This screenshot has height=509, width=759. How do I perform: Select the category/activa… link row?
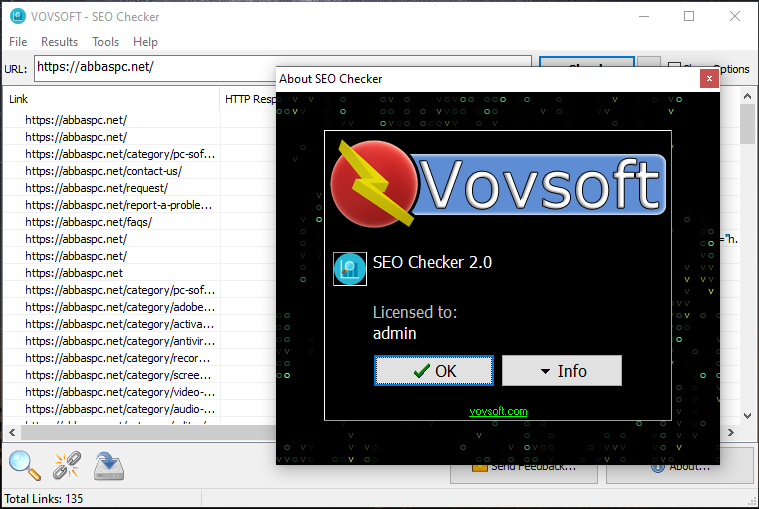pyautogui.click(x=120, y=324)
